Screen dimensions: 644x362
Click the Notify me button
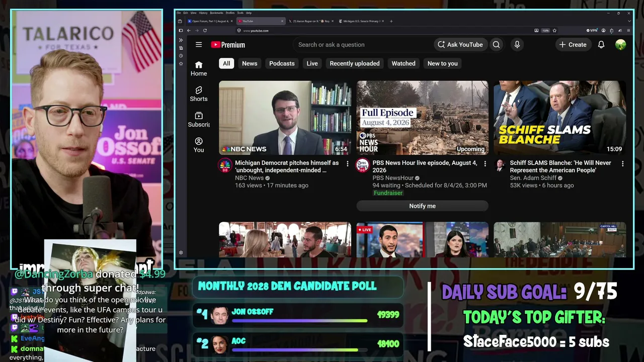(423, 206)
